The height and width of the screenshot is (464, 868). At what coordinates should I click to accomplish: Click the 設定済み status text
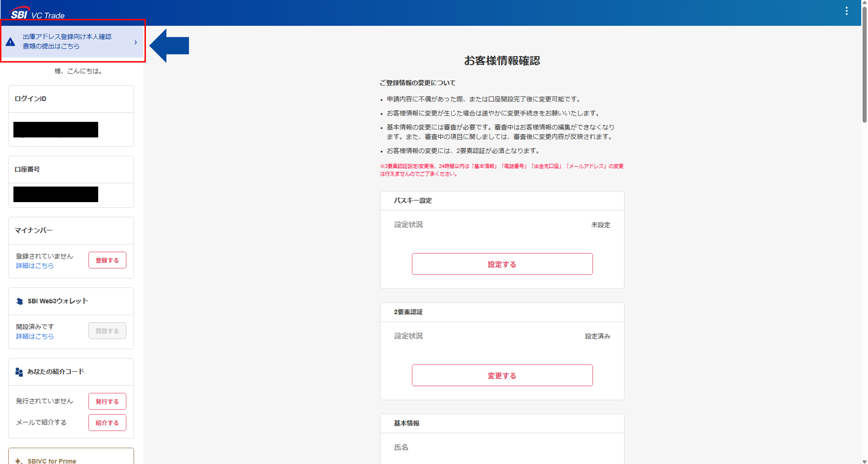click(597, 336)
